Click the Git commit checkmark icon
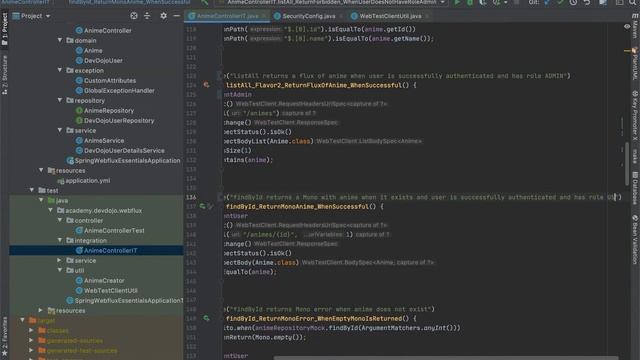The image size is (640, 360). [560, 2]
